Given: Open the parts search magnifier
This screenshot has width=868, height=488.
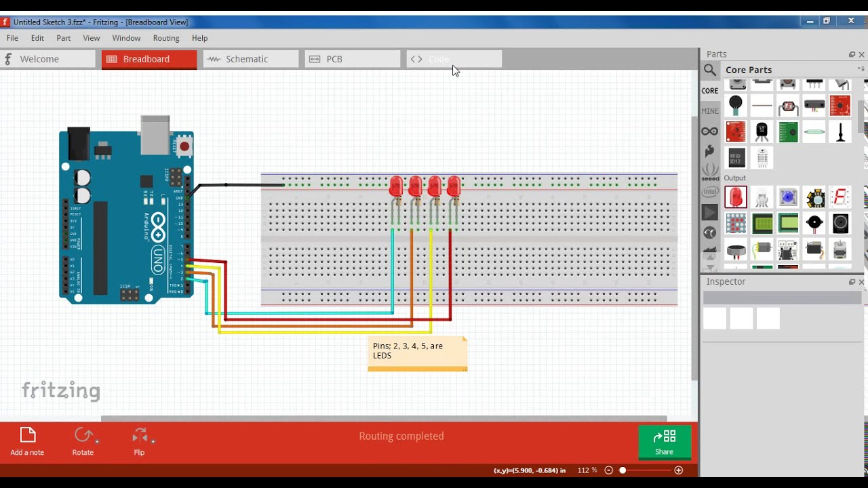Looking at the screenshot, I should click(x=710, y=70).
